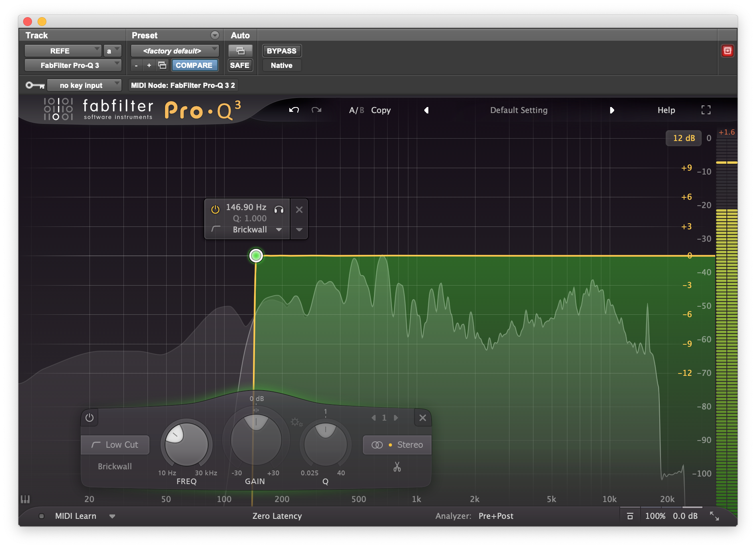Open gain-Q interaction gear icon
This screenshot has width=756, height=548.
tap(296, 422)
